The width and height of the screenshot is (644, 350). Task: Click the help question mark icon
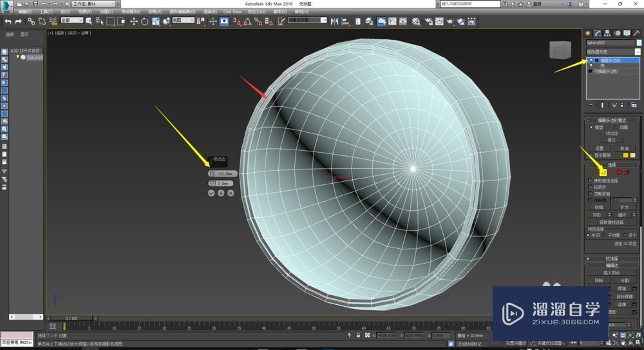pos(581,4)
